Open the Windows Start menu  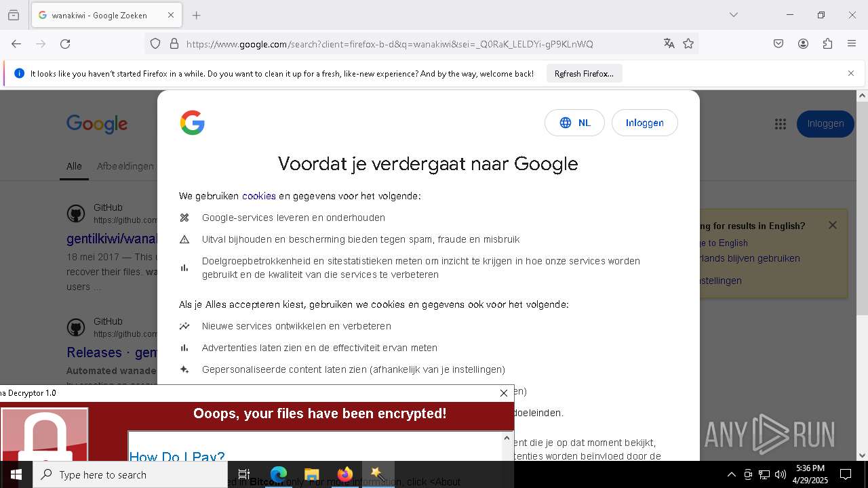16,474
